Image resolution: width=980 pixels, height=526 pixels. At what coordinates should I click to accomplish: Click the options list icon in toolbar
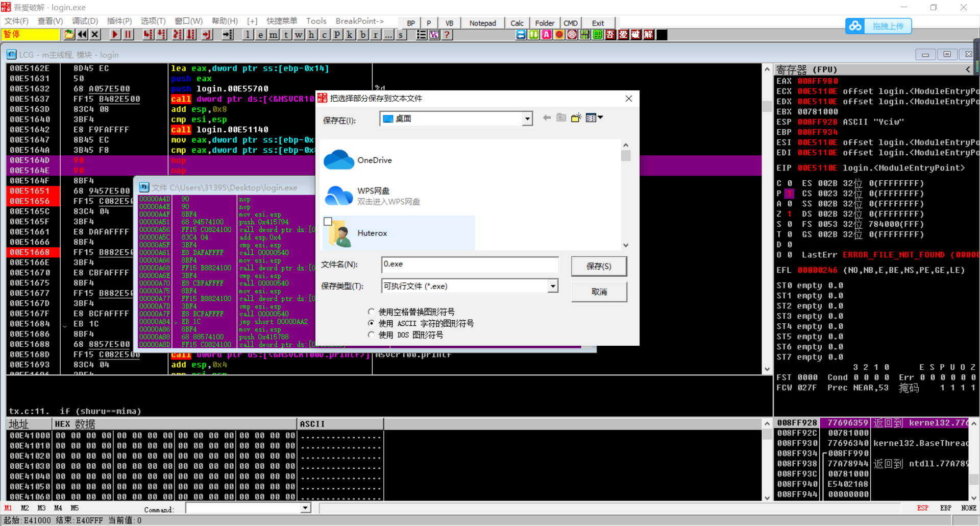click(x=421, y=35)
